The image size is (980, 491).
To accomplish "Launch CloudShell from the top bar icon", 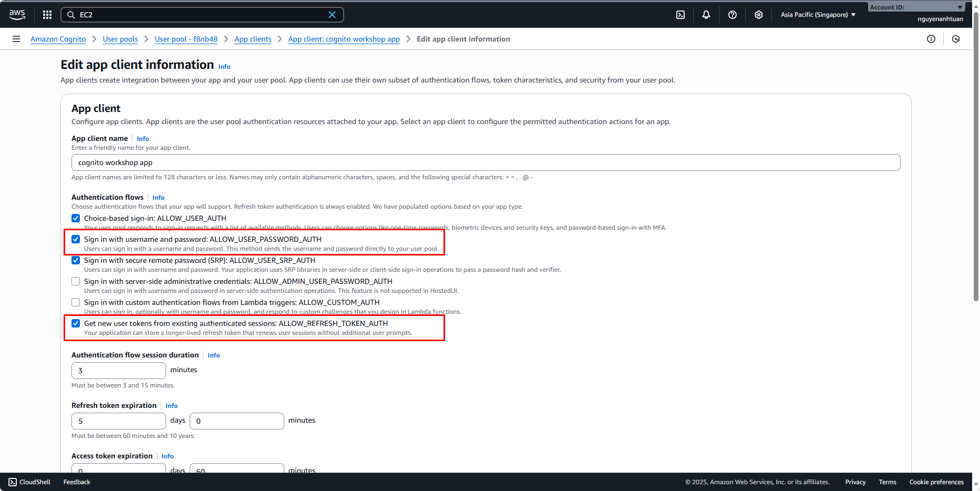I will (x=680, y=15).
